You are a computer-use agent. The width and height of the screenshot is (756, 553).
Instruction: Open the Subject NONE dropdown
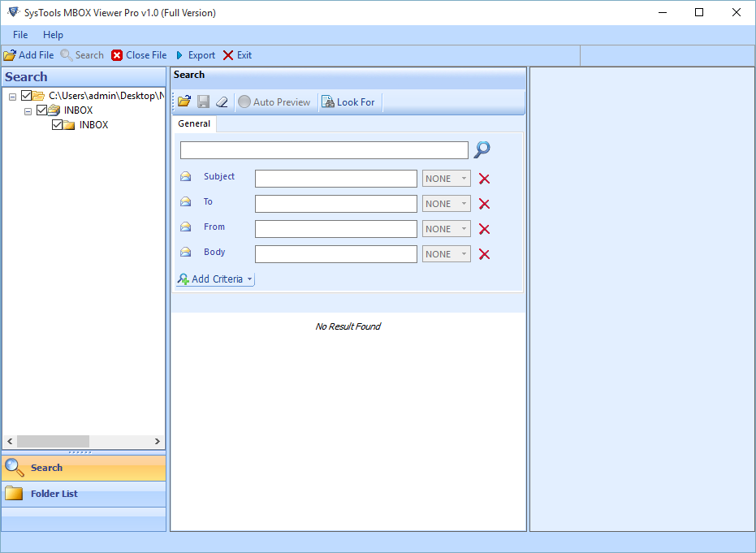click(x=447, y=179)
